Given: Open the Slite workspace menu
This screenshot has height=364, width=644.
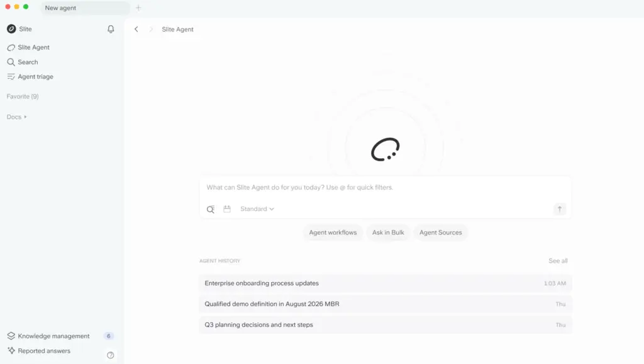Looking at the screenshot, I should tap(19, 29).
